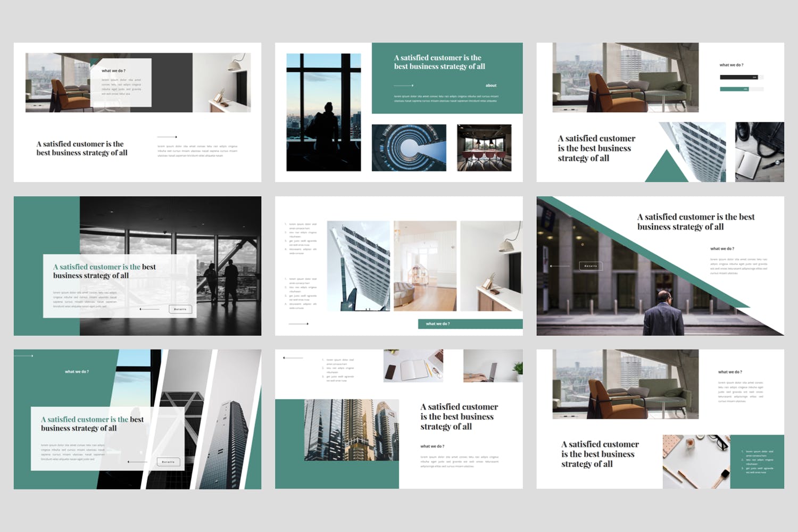Click the left arrow at top of the golden skyscraper slide

[293, 358]
